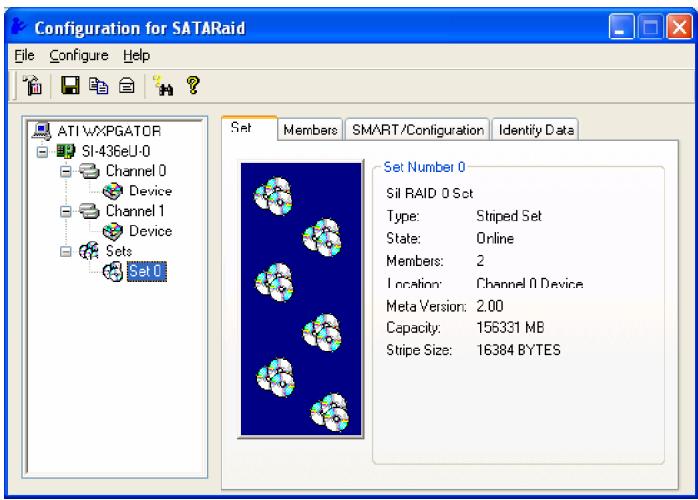
Task: Select the Channel 1 tree item
Action: (135, 211)
